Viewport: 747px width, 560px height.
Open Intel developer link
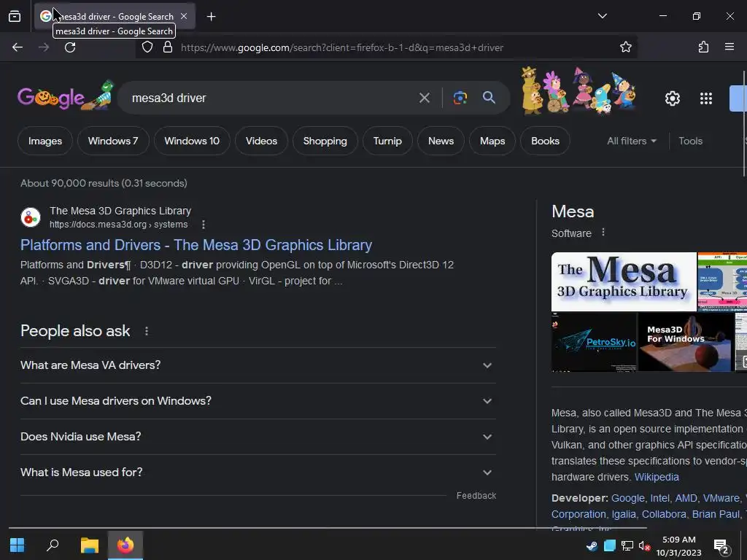pyautogui.click(x=659, y=498)
